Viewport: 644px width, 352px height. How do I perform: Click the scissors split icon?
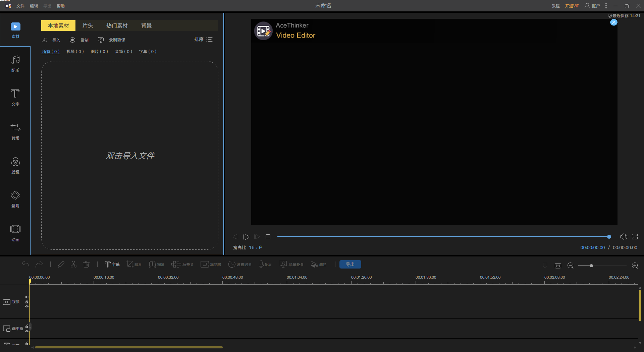(73, 265)
